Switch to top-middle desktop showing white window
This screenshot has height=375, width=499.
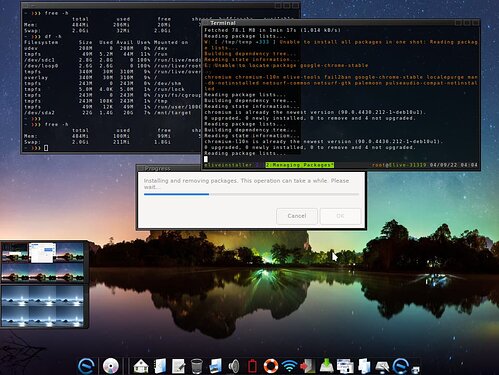pyautogui.click(x=42, y=252)
